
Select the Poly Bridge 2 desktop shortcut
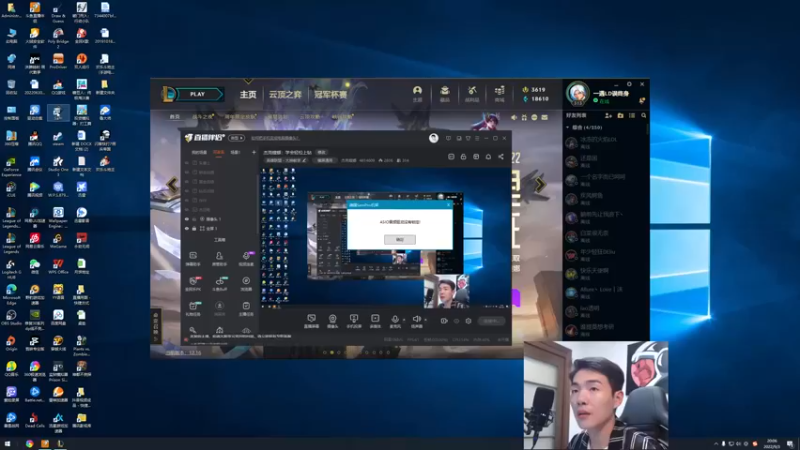58,37
